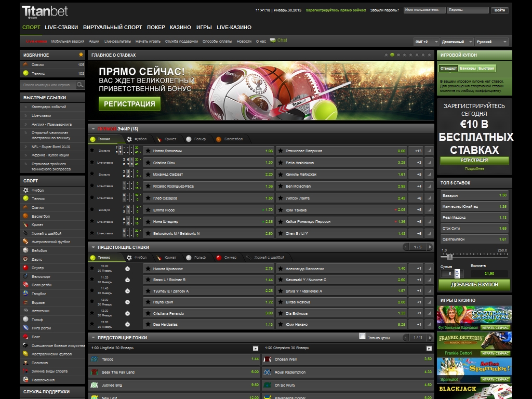Open the Русский language dropdown
The image size is (532, 399).
click(x=491, y=42)
